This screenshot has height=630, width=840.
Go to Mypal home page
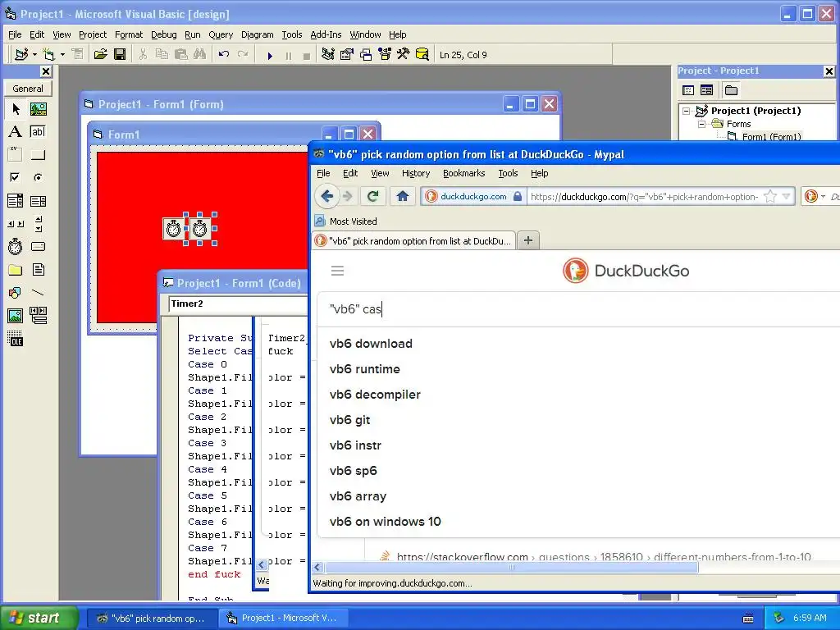click(x=403, y=196)
